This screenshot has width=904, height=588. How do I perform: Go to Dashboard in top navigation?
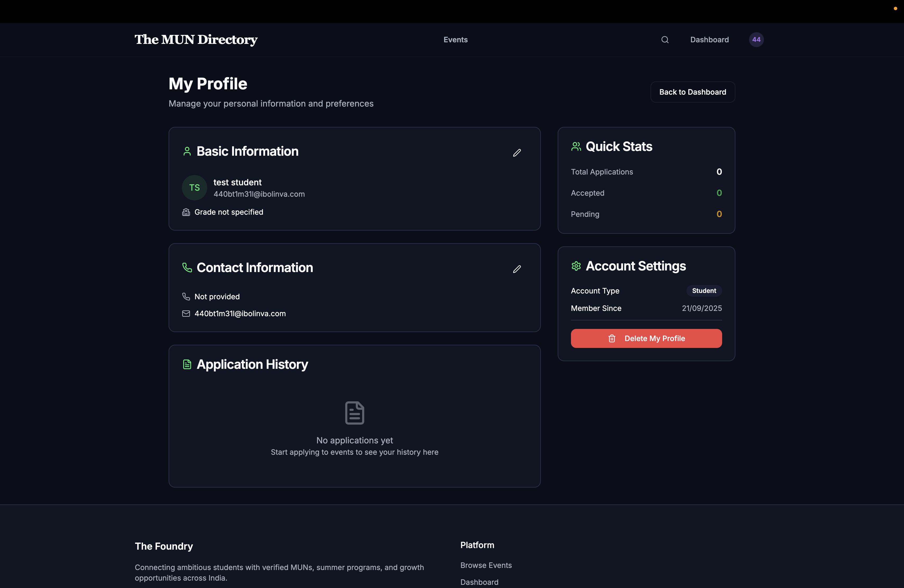709,39
